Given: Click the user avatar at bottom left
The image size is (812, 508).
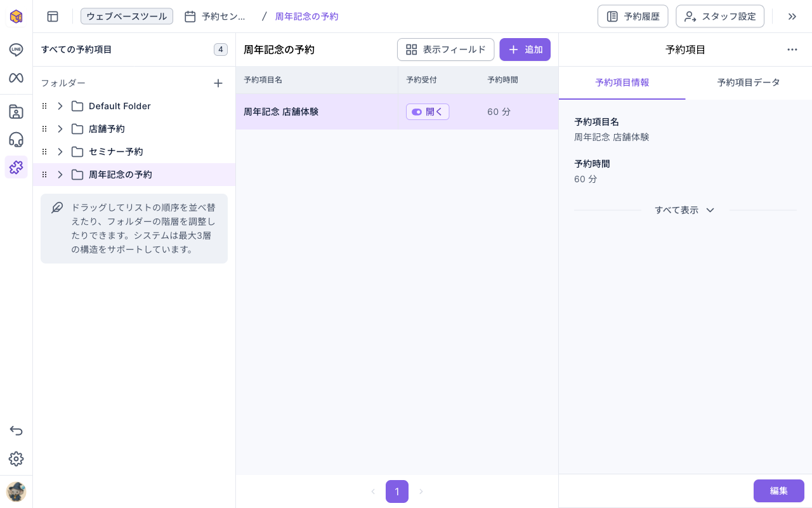Looking at the screenshot, I should [16, 492].
